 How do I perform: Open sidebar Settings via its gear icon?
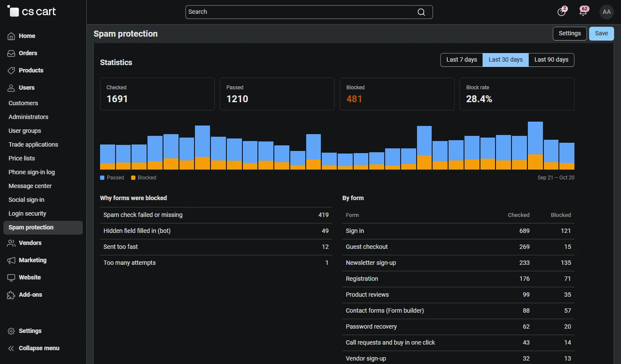11,331
